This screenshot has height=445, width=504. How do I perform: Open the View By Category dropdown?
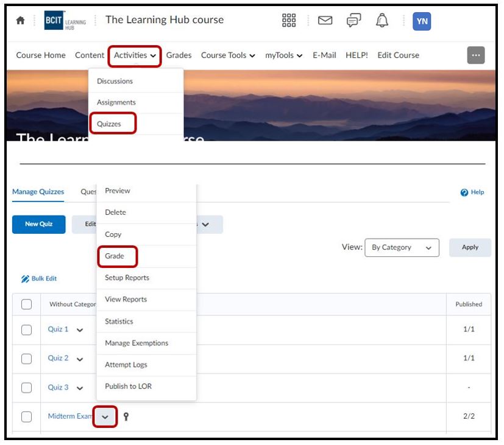[402, 248]
